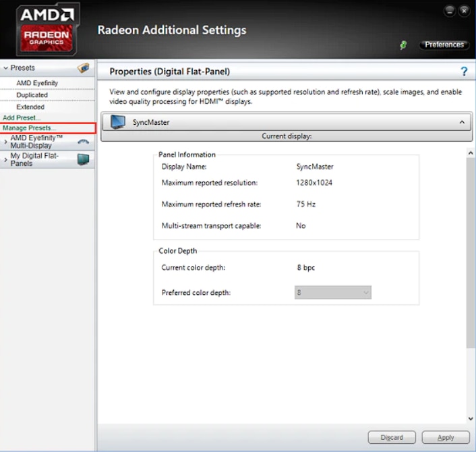The width and height of the screenshot is (476, 452).
Task: Click the My Digital Flat-Panels monitor icon
Action: [x=83, y=159]
